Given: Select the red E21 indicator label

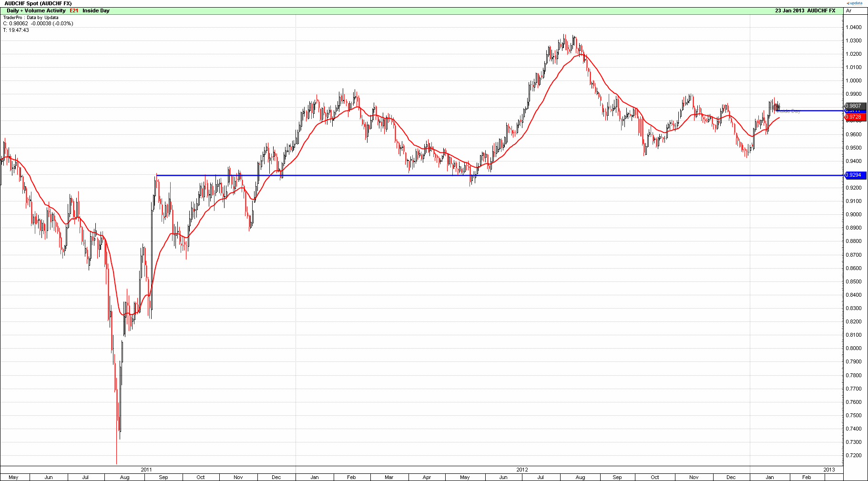Looking at the screenshot, I should (74, 10).
